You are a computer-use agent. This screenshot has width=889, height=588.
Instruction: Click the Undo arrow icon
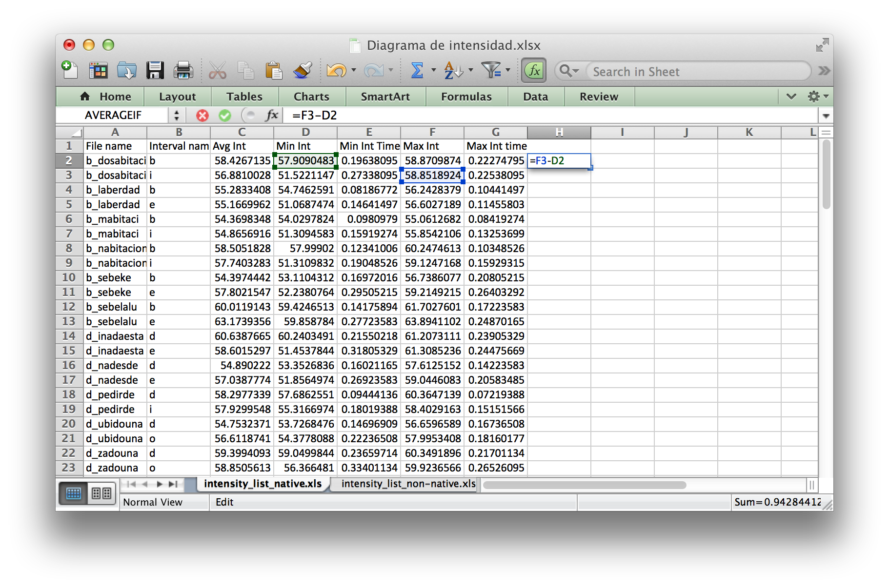(336, 71)
